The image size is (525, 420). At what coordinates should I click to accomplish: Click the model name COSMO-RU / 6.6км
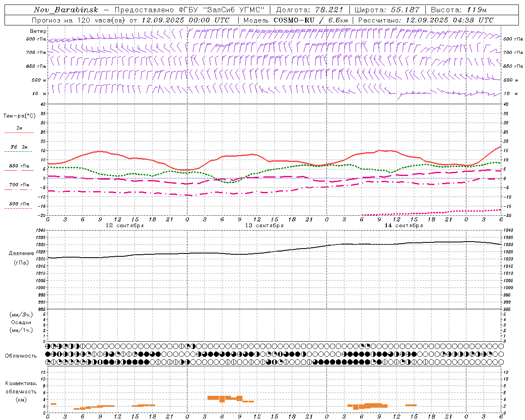[311, 20]
